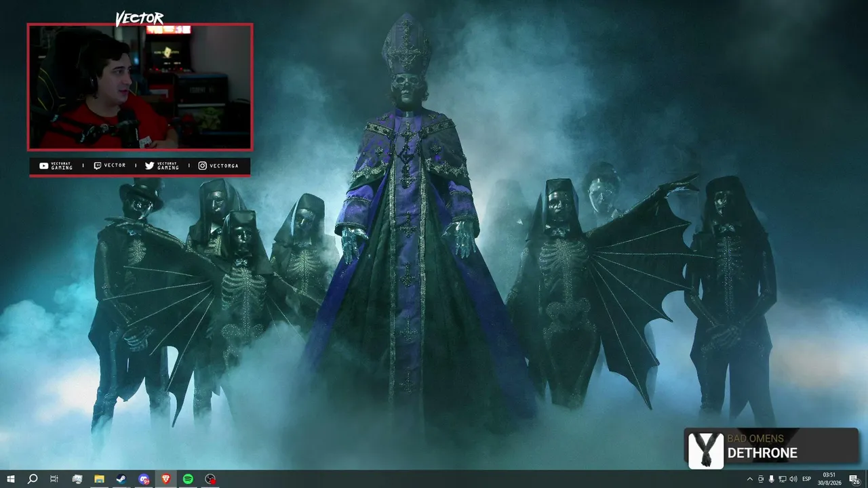The width and height of the screenshot is (868, 488).
Task: Open File Explorer from the taskbar
Action: click(99, 479)
